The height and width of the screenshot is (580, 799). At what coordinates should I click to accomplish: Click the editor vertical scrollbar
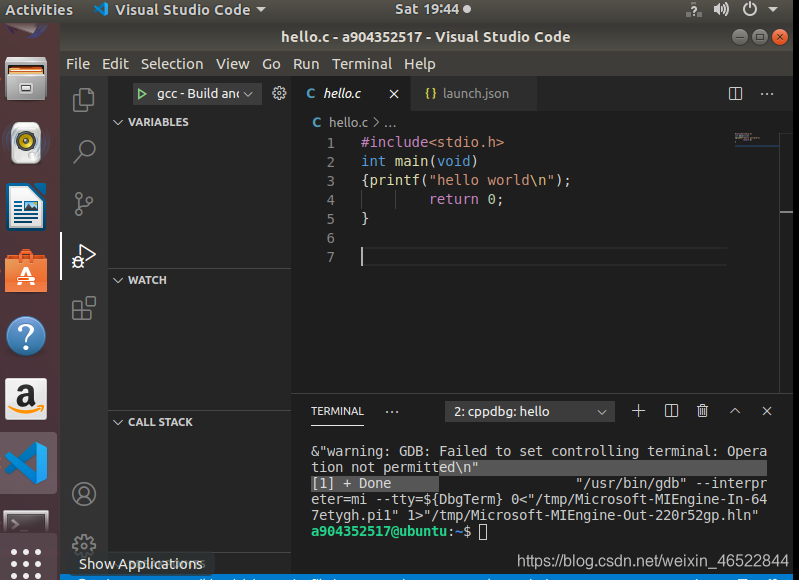(x=786, y=262)
